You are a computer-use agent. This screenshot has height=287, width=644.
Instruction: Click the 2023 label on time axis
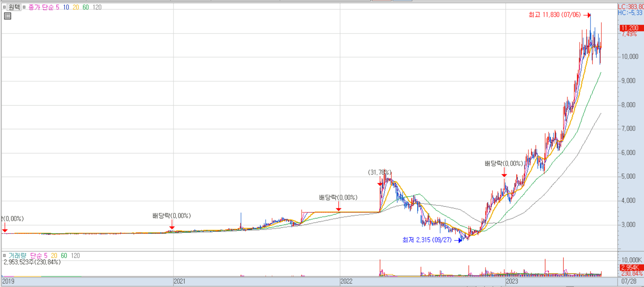click(512, 281)
